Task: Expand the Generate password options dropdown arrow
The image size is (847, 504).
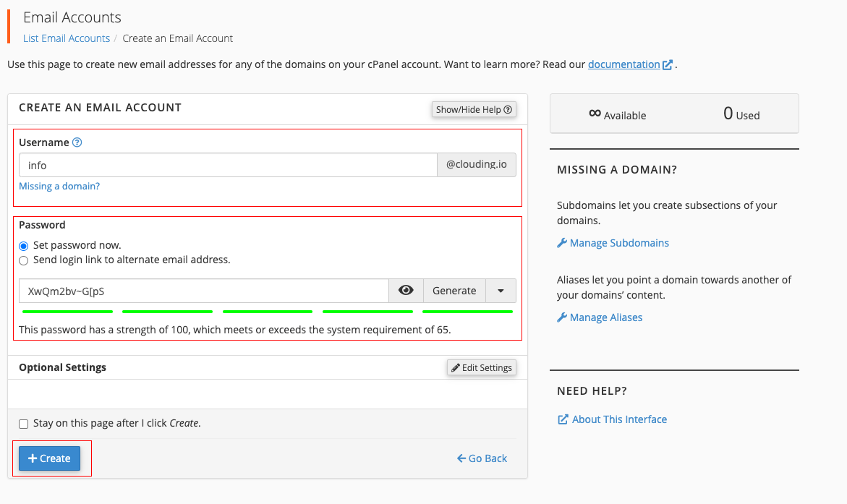Action: point(501,291)
